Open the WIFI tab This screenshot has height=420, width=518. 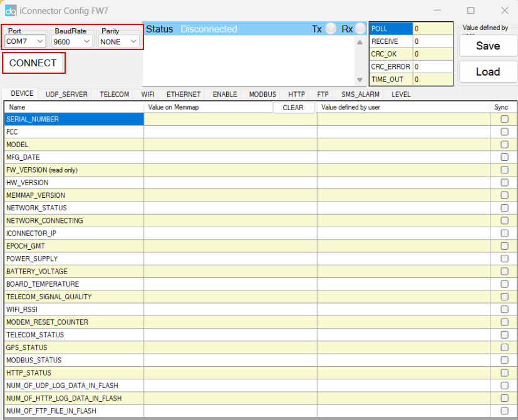pos(148,95)
